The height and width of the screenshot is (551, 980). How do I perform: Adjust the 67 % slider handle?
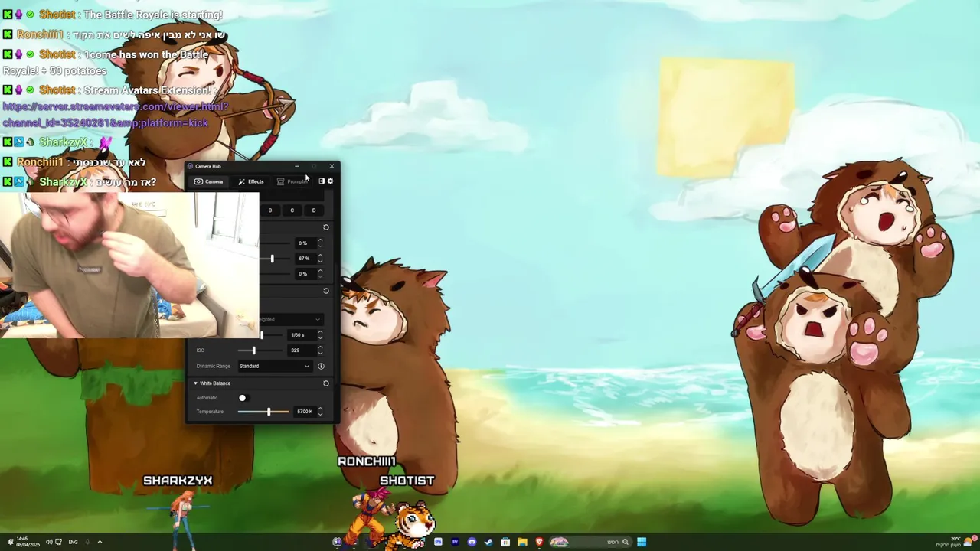pos(272,259)
